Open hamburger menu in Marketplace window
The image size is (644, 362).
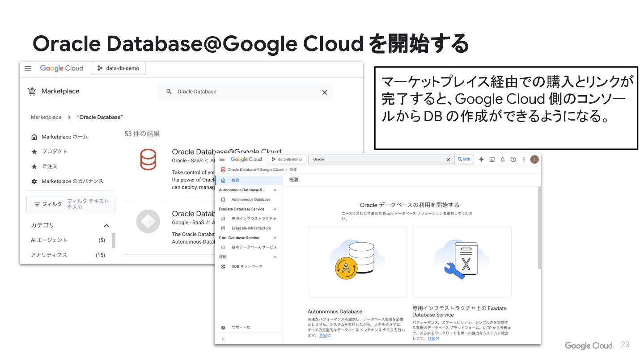[28, 68]
